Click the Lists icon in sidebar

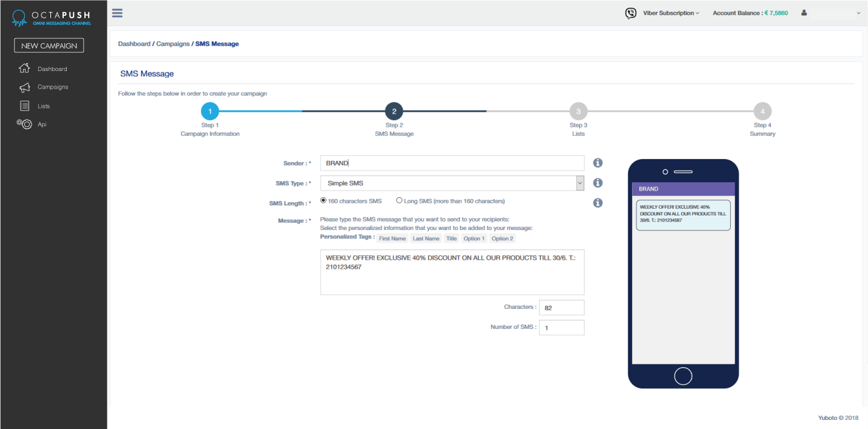click(x=24, y=106)
